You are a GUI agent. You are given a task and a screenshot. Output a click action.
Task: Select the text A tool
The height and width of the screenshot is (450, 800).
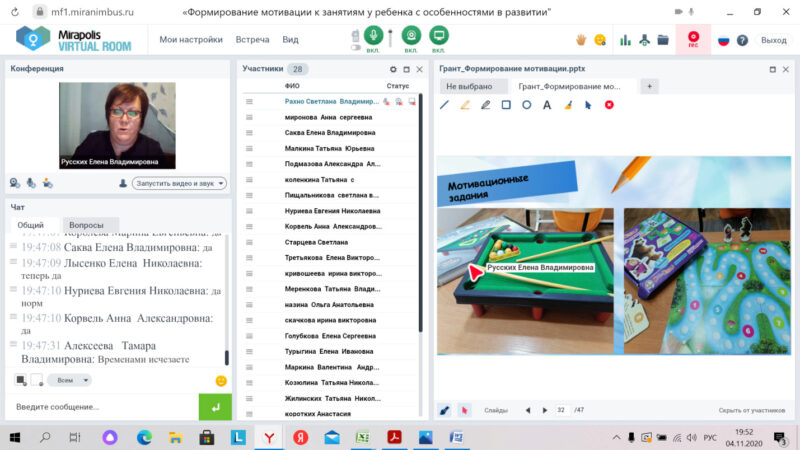click(x=547, y=105)
